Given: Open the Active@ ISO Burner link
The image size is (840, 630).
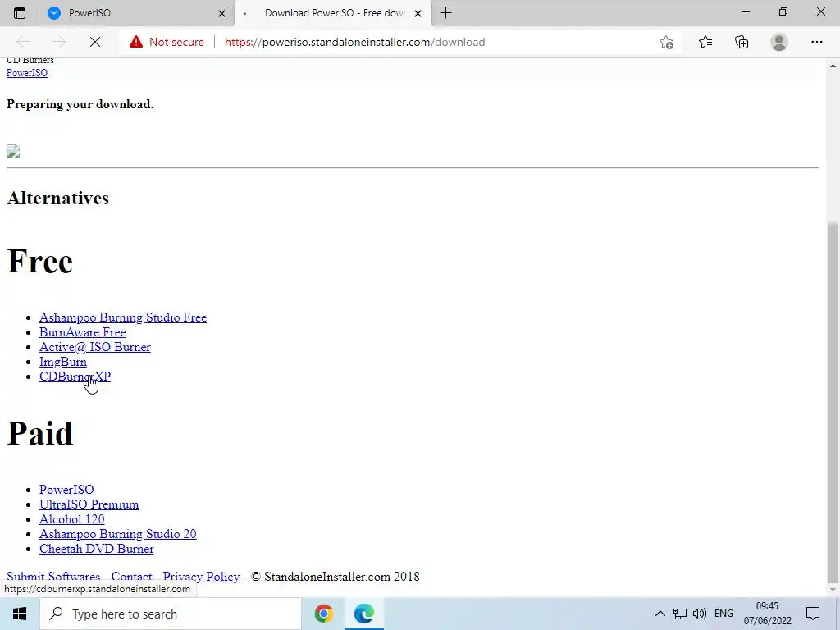Looking at the screenshot, I should pyautogui.click(x=95, y=347).
